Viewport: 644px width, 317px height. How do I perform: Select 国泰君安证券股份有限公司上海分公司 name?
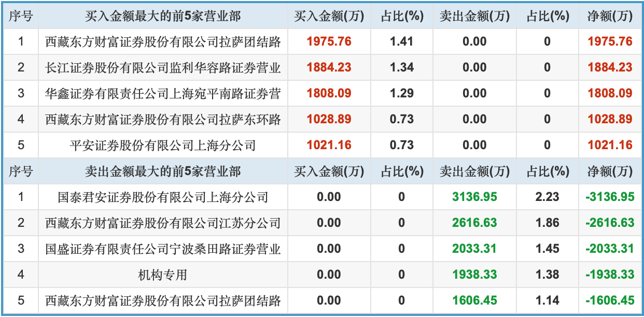point(163,197)
